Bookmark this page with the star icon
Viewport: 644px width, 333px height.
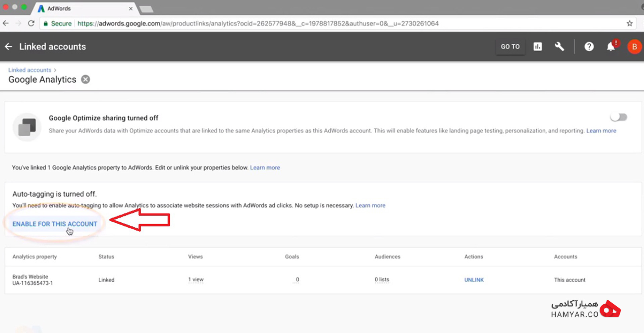click(630, 23)
